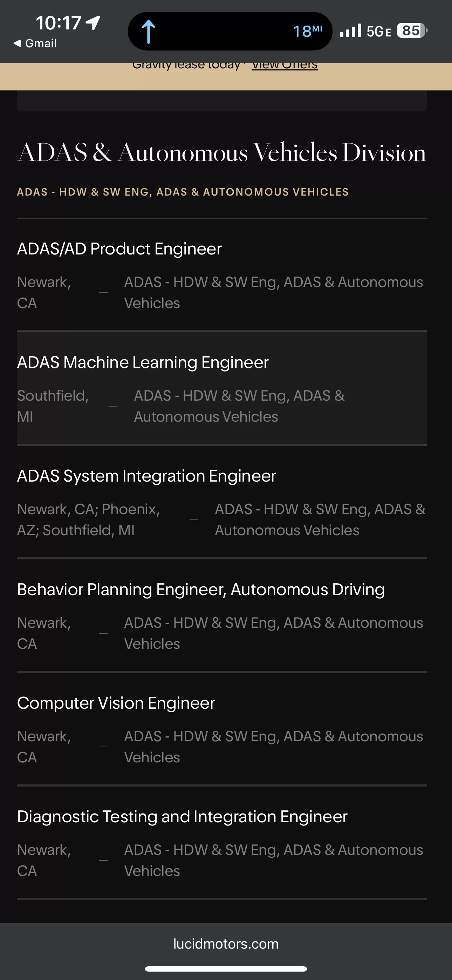
Task: Open ADAS System Integration Engineer listing
Action: pos(222,502)
